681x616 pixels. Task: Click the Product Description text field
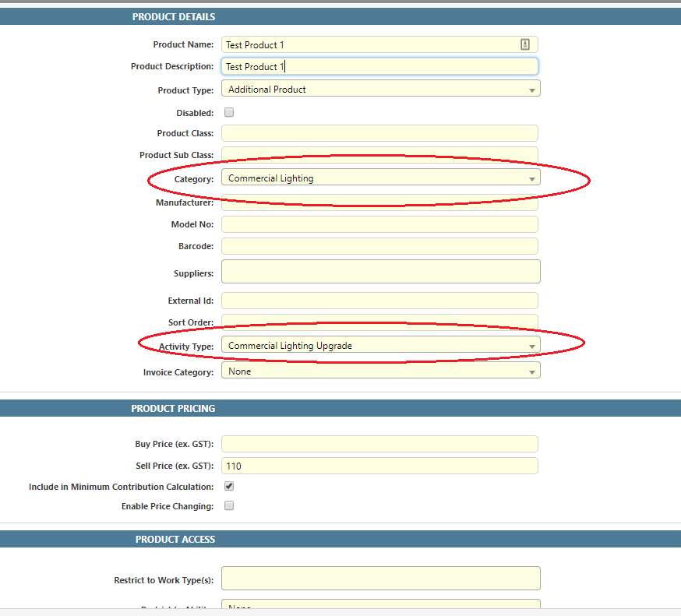pos(379,67)
